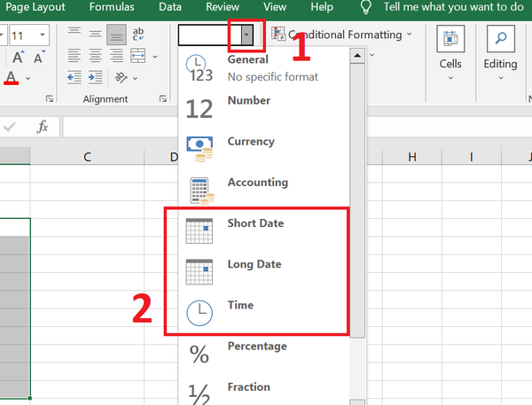Click the format list scroll-up arrow
Screen dimensions: 532x405
(x=357, y=55)
